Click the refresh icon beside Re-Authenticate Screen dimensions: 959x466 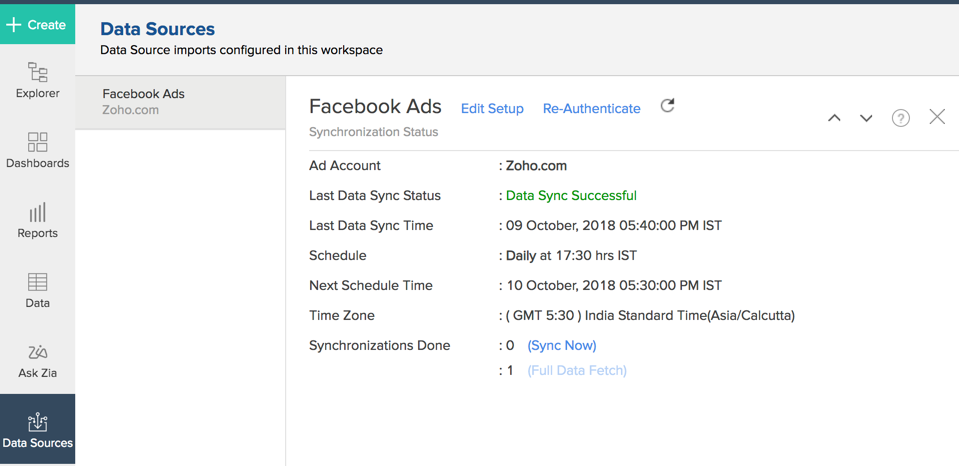click(x=667, y=106)
